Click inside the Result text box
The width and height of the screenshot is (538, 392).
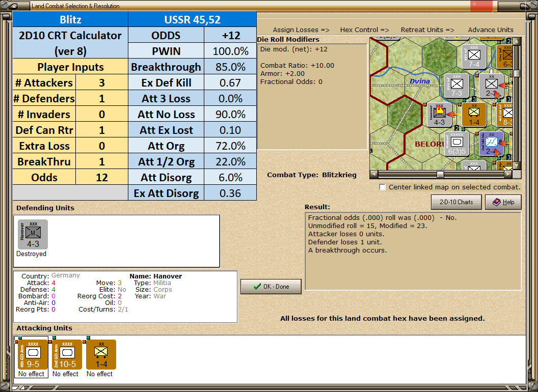[413, 251]
